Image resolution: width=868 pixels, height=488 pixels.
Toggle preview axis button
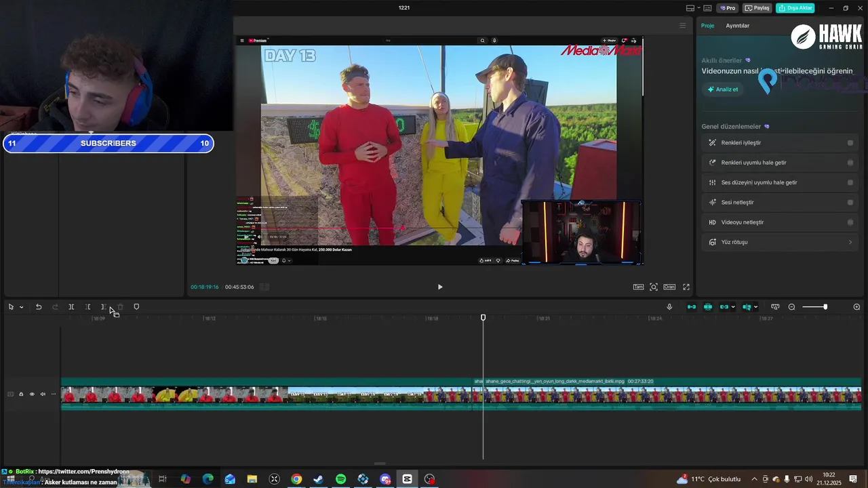click(x=747, y=307)
